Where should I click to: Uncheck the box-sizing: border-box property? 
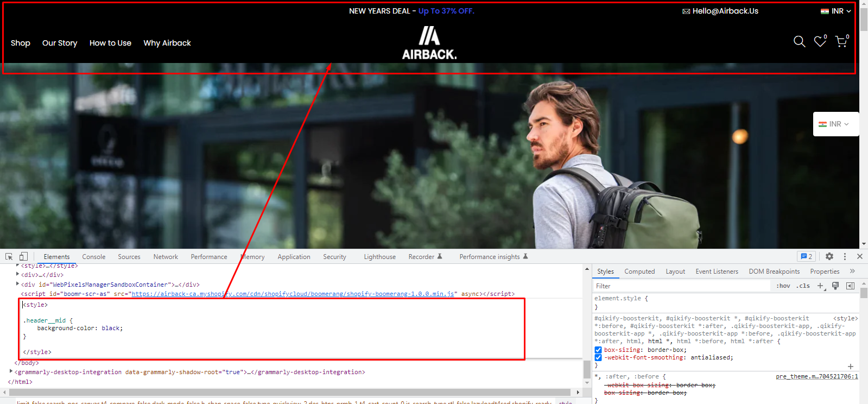pyautogui.click(x=598, y=350)
